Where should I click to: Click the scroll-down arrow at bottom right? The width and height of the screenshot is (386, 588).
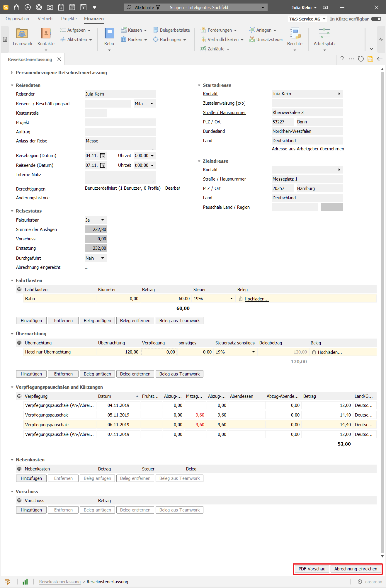tap(382, 556)
